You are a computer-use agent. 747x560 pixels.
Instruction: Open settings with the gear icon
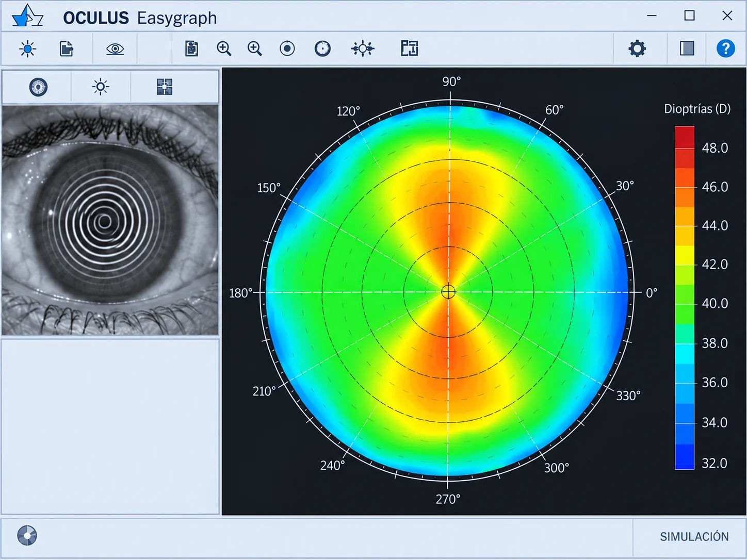tap(637, 48)
